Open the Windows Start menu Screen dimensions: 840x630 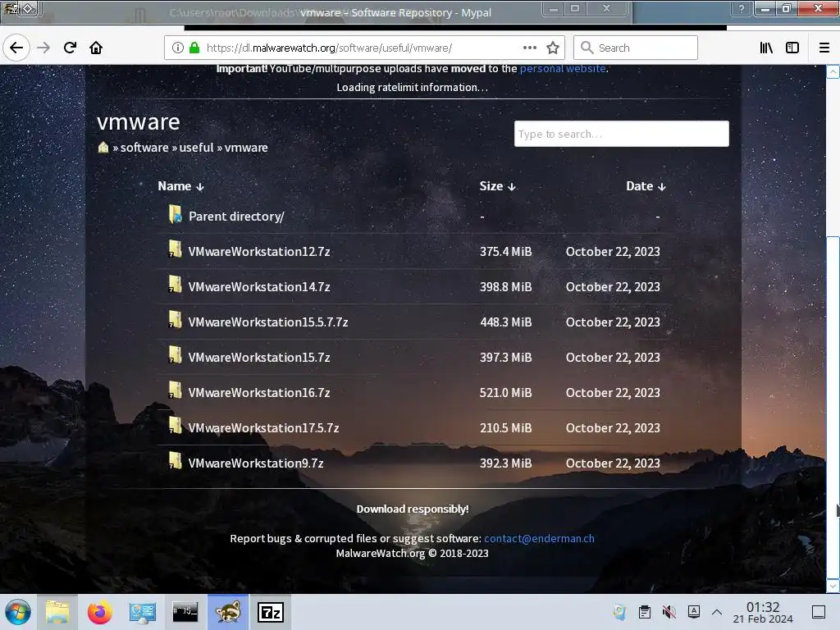tap(18, 612)
